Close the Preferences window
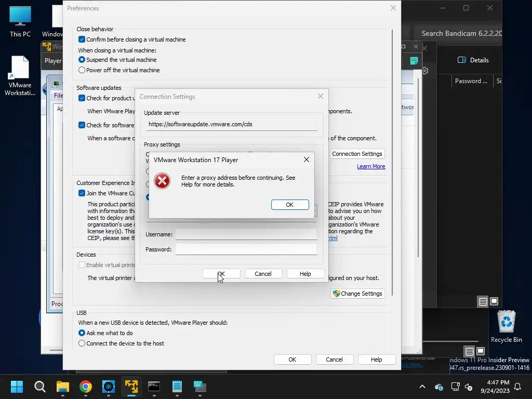The width and height of the screenshot is (532, 399). (x=393, y=8)
